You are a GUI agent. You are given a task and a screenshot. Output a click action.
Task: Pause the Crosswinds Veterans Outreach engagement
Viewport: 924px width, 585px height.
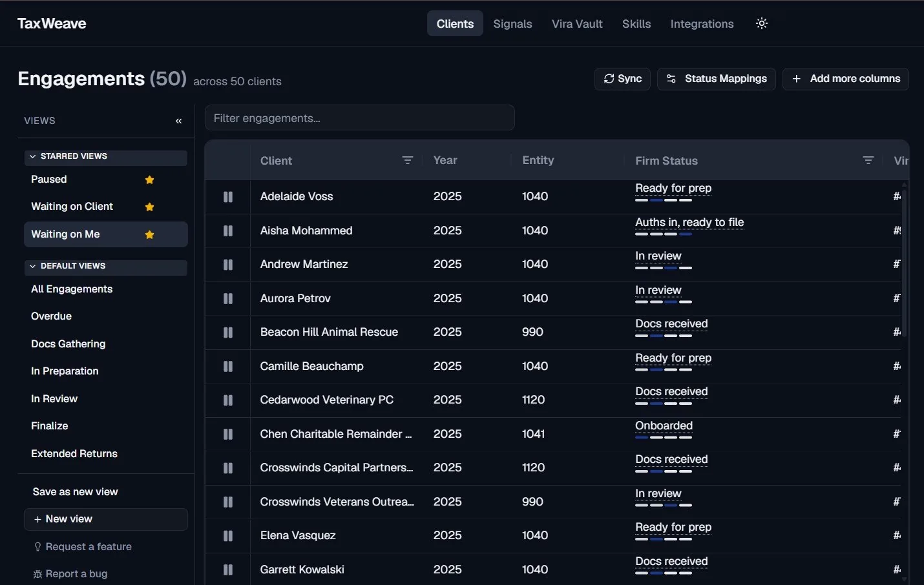click(228, 502)
